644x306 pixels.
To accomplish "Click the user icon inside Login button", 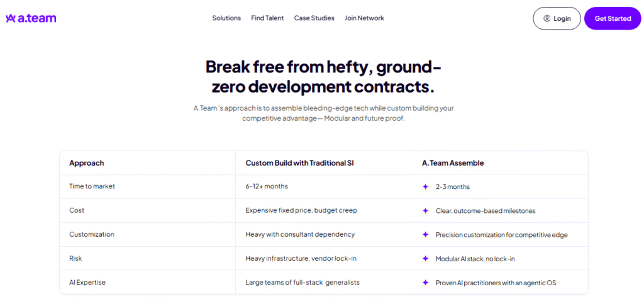I will pyautogui.click(x=547, y=19).
